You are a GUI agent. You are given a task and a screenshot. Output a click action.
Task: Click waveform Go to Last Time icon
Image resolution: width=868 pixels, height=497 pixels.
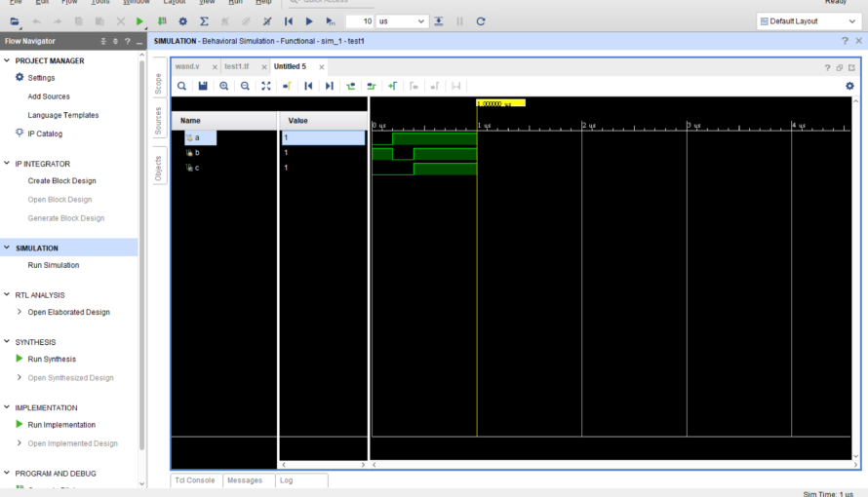[330, 86]
